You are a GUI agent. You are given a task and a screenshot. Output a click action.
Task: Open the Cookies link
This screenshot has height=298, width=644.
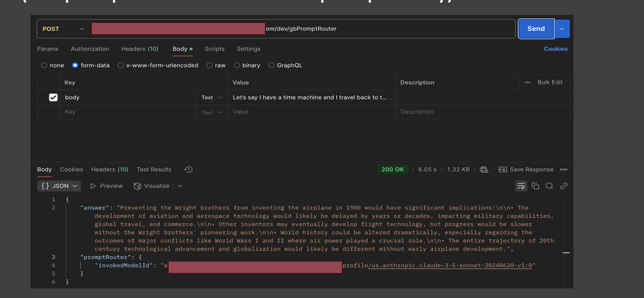[556, 49]
